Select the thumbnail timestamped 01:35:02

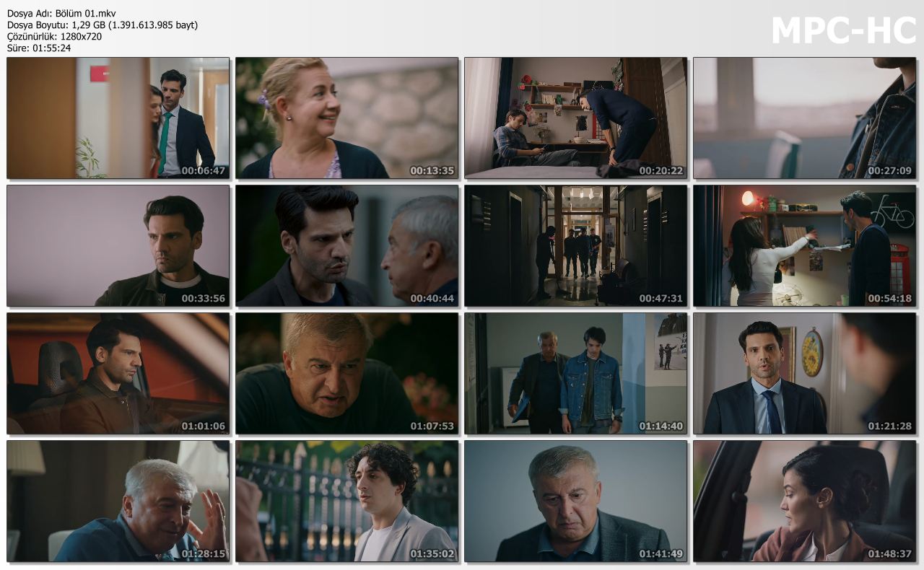(346, 501)
